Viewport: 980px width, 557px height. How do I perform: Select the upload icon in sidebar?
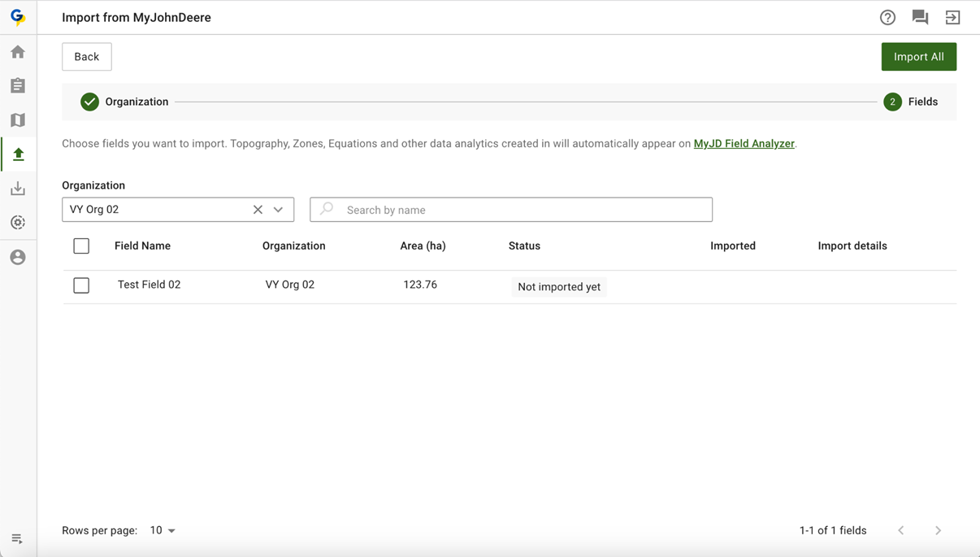tap(18, 154)
